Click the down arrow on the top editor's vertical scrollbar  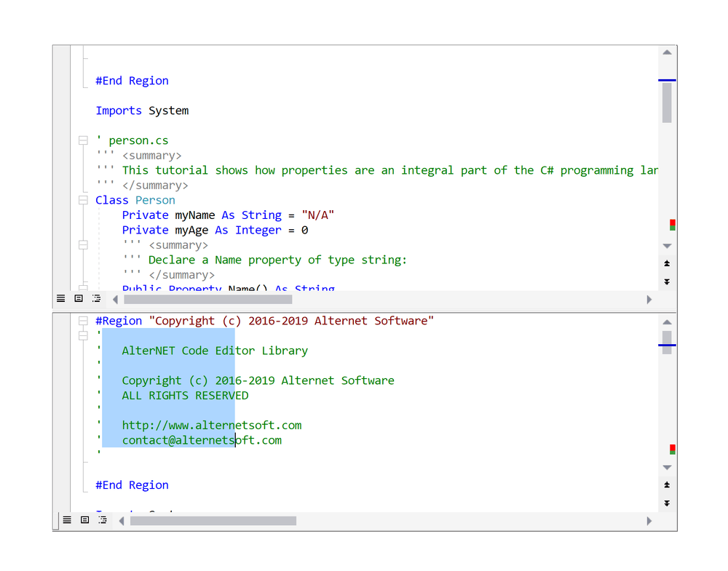[667, 245]
